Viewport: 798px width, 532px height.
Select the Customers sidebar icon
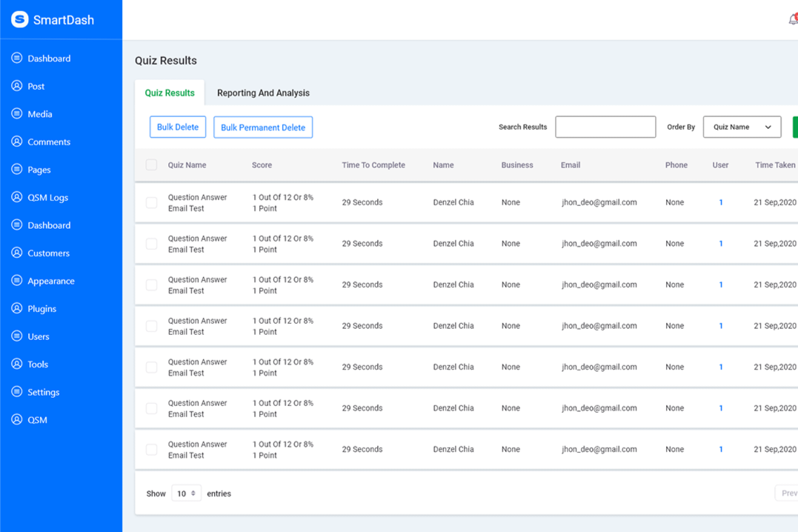point(17,253)
